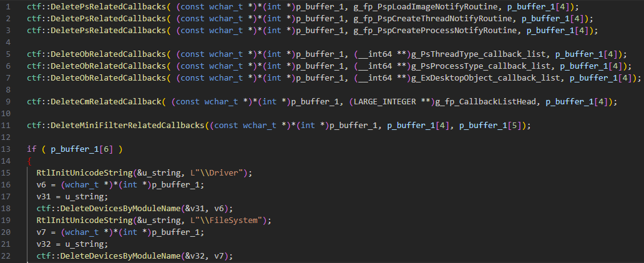
Task: Click the if keyword on line 13
Action: point(32,149)
